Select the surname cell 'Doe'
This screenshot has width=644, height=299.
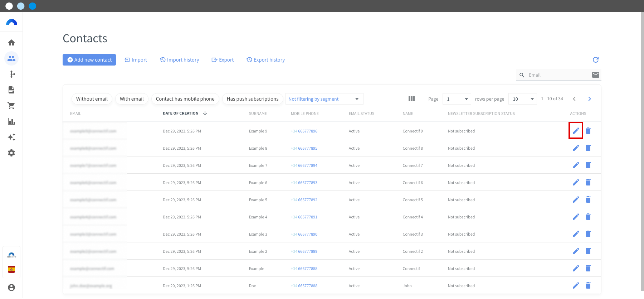[x=252, y=286]
